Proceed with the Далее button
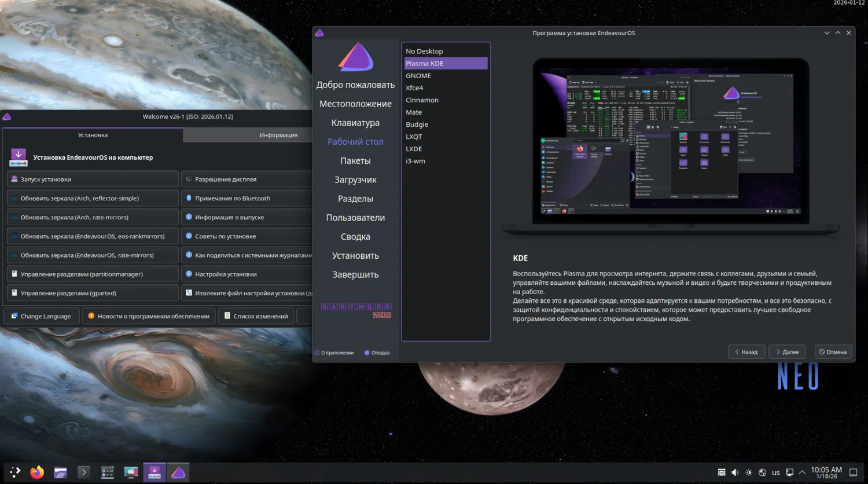This screenshot has width=868, height=484. coord(787,351)
